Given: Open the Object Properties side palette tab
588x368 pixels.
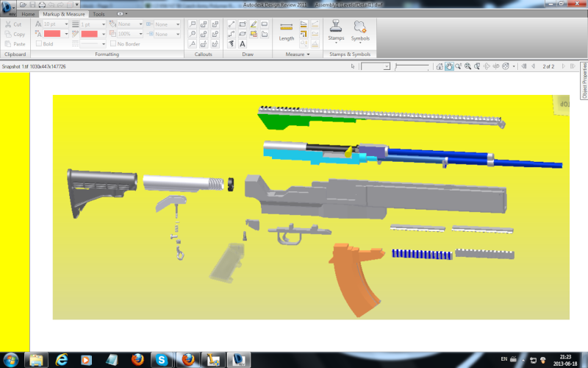Looking at the screenshot, I should click(584, 81).
